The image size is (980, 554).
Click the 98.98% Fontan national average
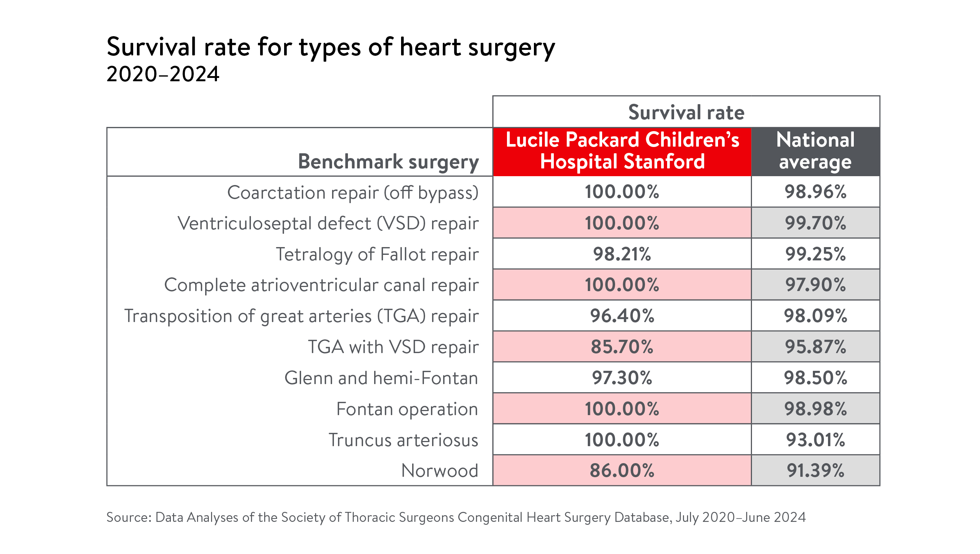(815, 409)
